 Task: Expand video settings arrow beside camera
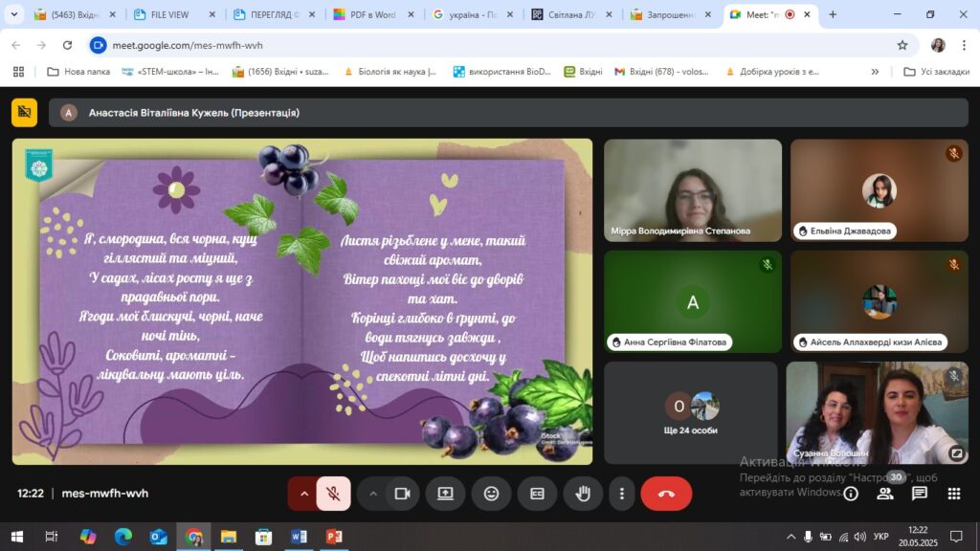(x=373, y=494)
